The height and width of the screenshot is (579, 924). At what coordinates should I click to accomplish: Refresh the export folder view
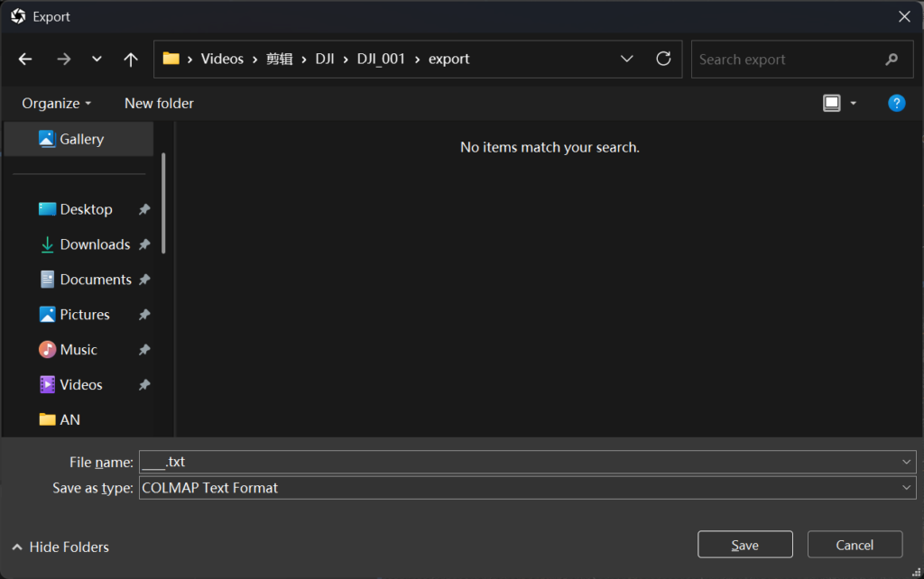pos(663,60)
